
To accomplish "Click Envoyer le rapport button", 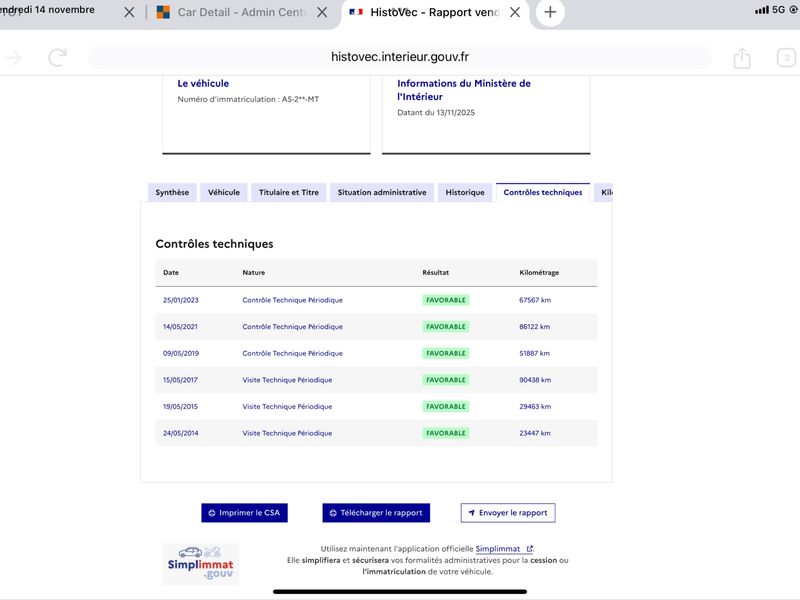I will pyautogui.click(x=508, y=513).
